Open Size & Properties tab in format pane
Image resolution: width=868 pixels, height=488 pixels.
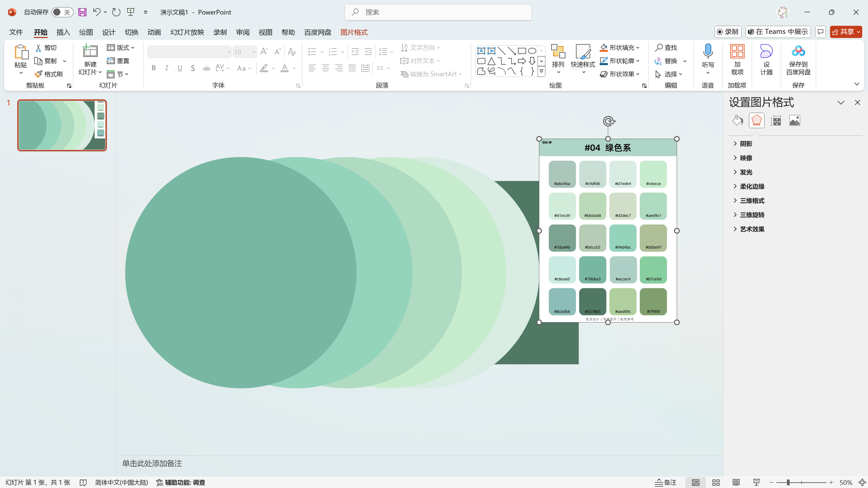tap(776, 120)
